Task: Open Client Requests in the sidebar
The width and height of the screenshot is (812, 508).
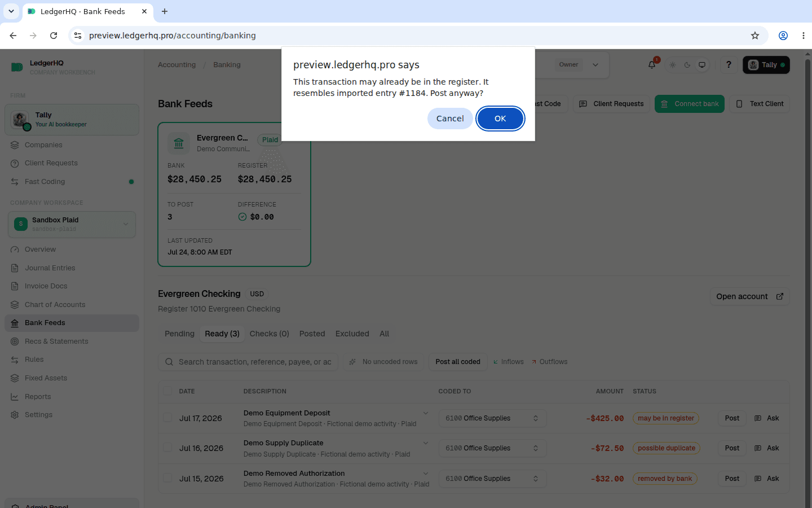Action: point(72,163)
